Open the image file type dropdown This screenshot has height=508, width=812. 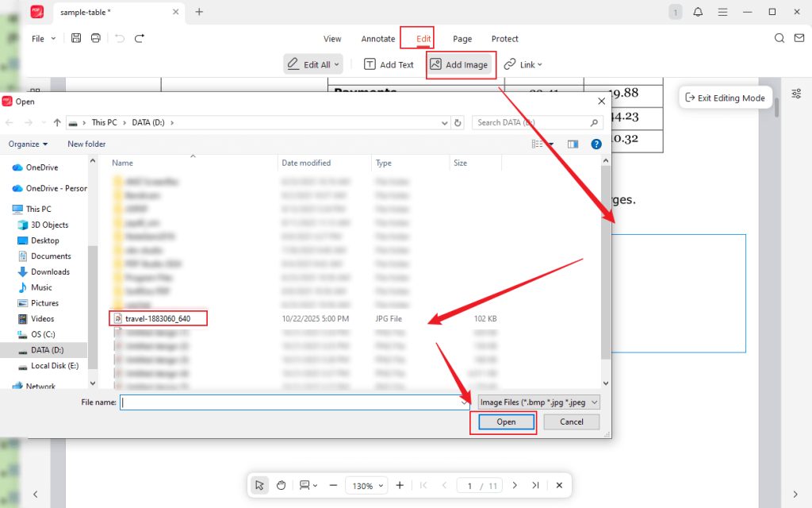(538, 402)
